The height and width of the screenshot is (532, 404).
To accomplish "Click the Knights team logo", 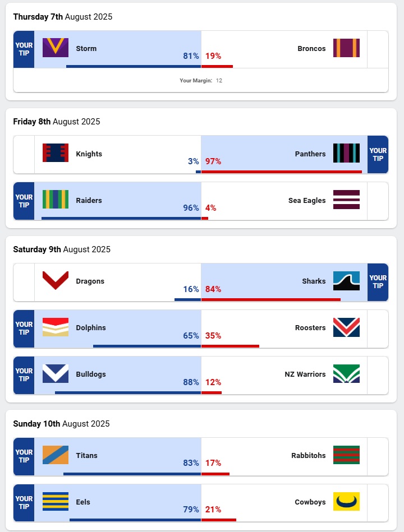I will pos(56,153).
